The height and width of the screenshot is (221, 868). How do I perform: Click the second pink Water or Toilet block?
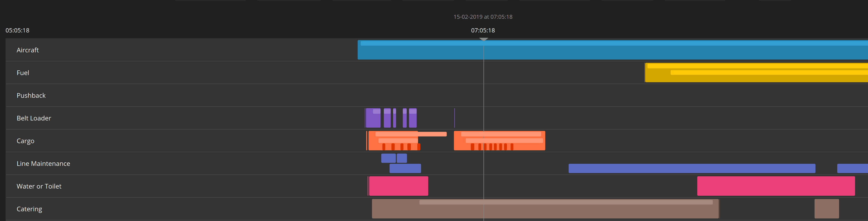(x=776, y=186)
